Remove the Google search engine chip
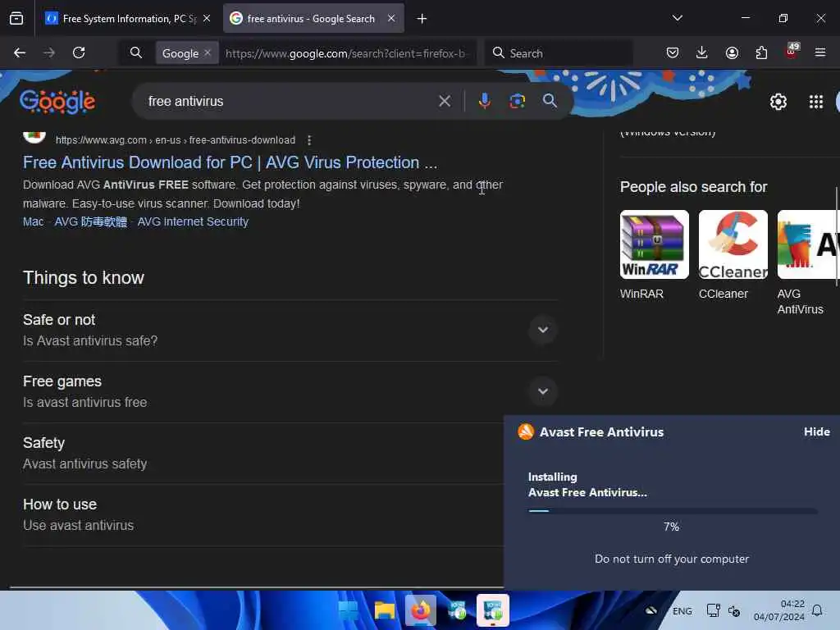840x630 pixels. (x=208, y=53)
